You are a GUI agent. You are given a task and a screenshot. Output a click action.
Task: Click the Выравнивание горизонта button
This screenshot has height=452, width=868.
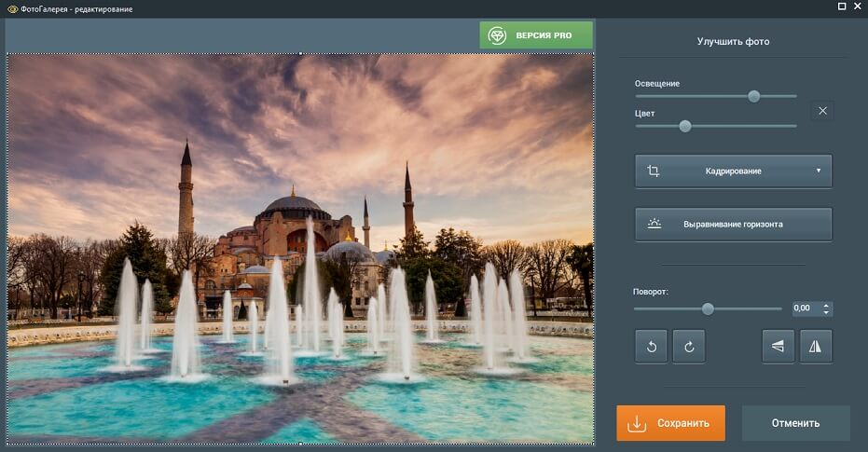coord(733,224)
